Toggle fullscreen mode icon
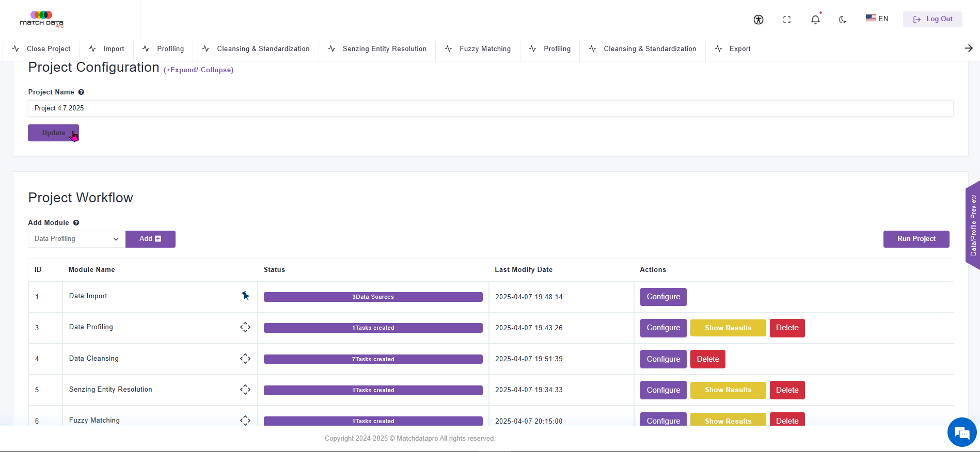This screenshot has width=980, height=452. click(x=786, y=20)
